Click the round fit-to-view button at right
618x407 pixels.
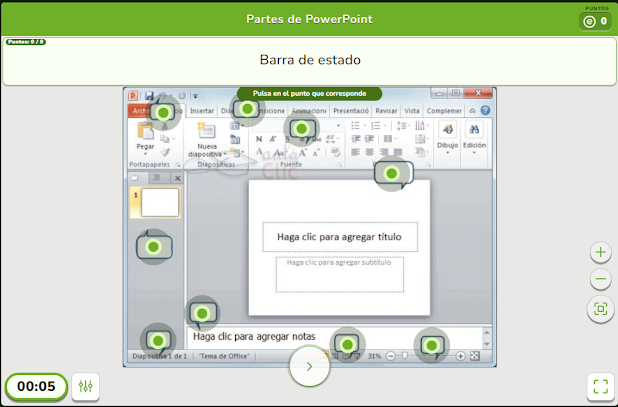pos(601,309)
